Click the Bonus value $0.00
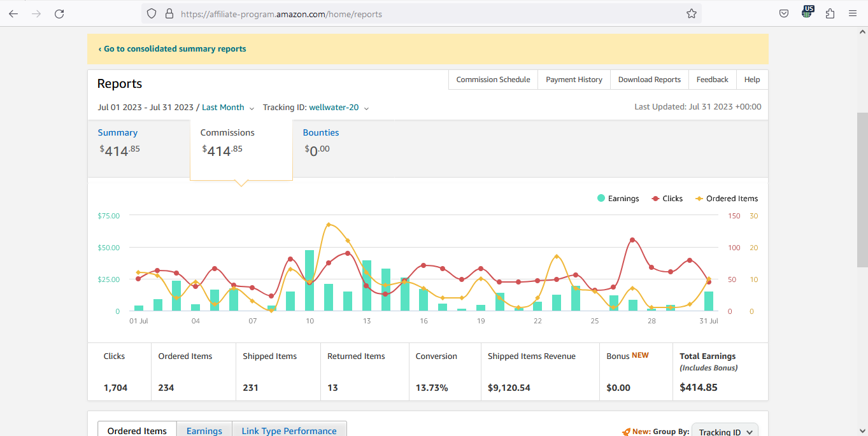Viewport: 868px width, 436px height. pyautogui.click(x=618, y=388)
